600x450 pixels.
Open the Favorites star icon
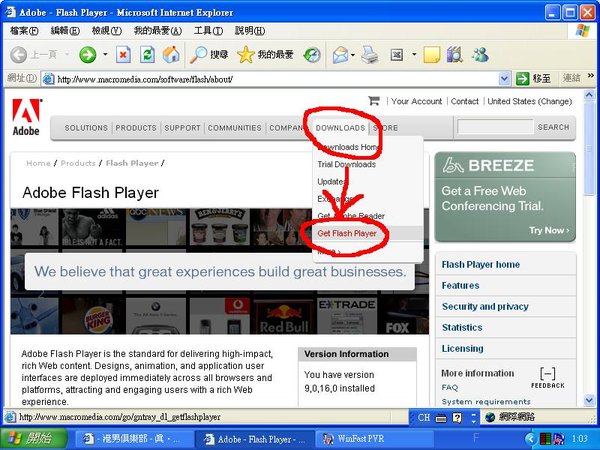[x=245, y=54]
